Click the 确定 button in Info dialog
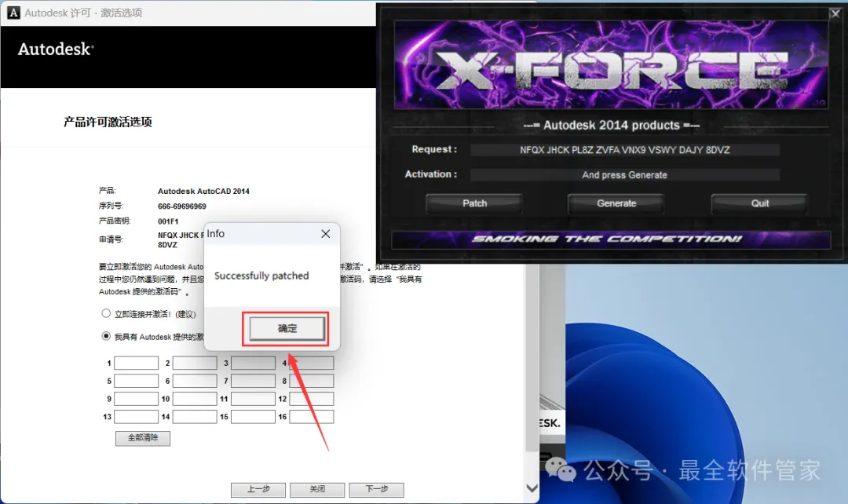Screen dimensions: 848x504 tap(287, 328)
